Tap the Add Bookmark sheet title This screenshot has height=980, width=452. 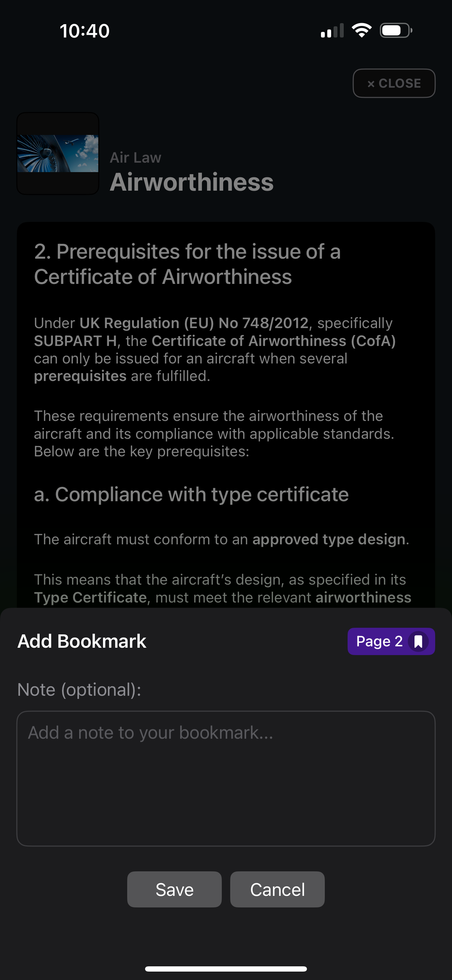(x=82, y=641)
